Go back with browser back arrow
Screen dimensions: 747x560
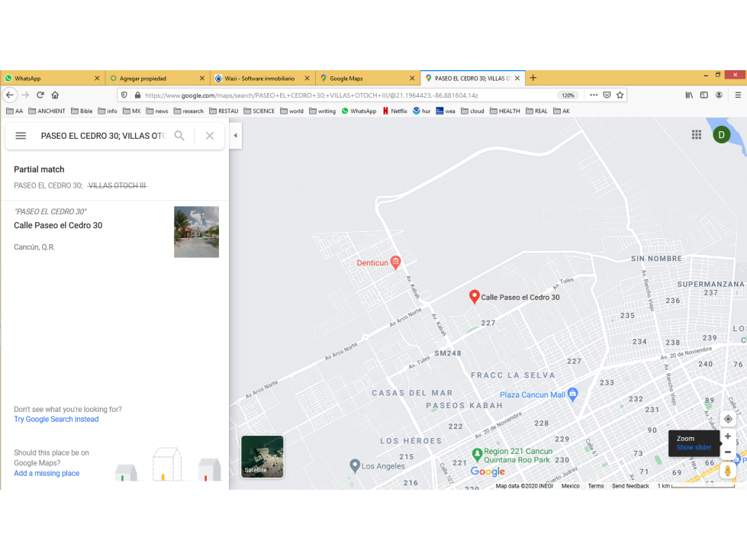tap(10, 95)
